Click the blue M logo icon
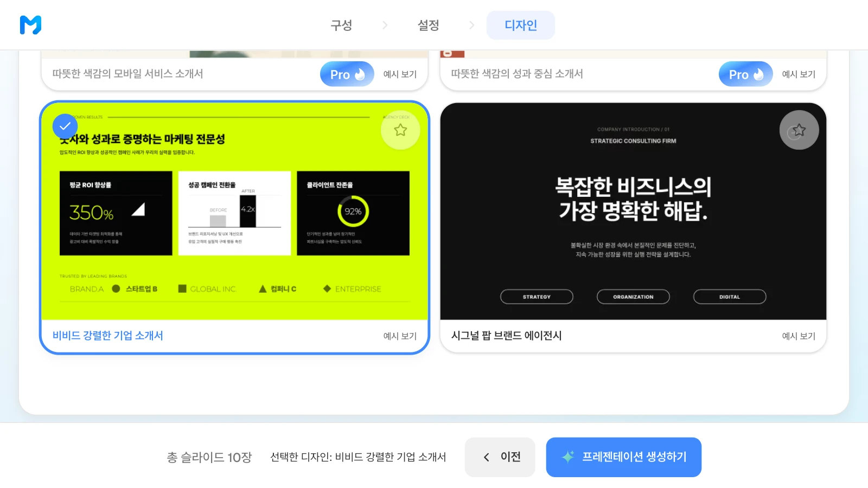 tap(30, 25)
